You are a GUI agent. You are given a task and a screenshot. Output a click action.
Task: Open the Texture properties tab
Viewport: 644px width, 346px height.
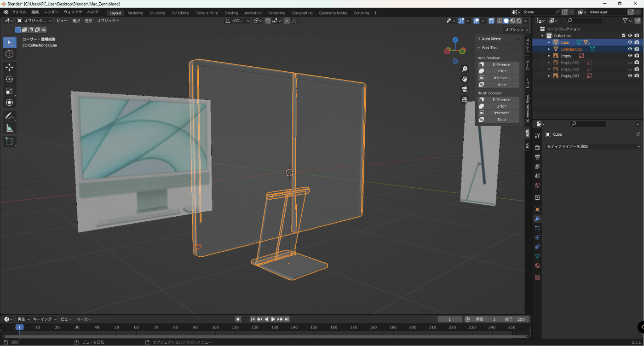click(537, 278)
